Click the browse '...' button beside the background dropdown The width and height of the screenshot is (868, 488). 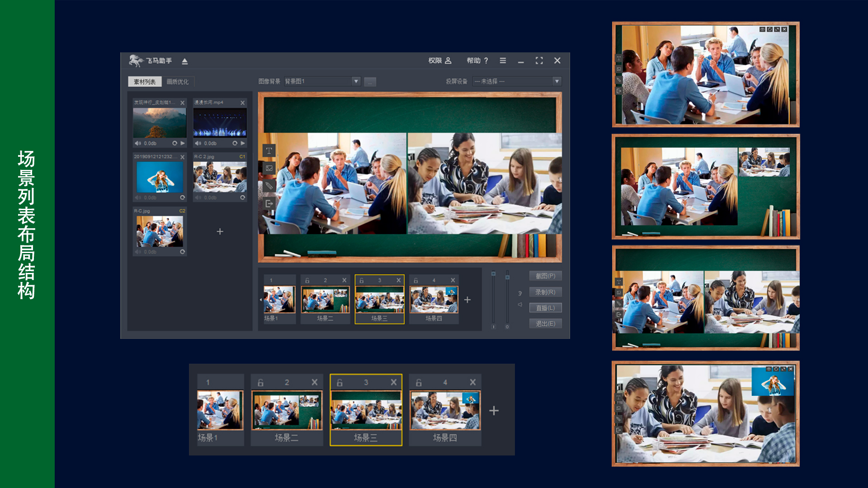coord(370,82)
